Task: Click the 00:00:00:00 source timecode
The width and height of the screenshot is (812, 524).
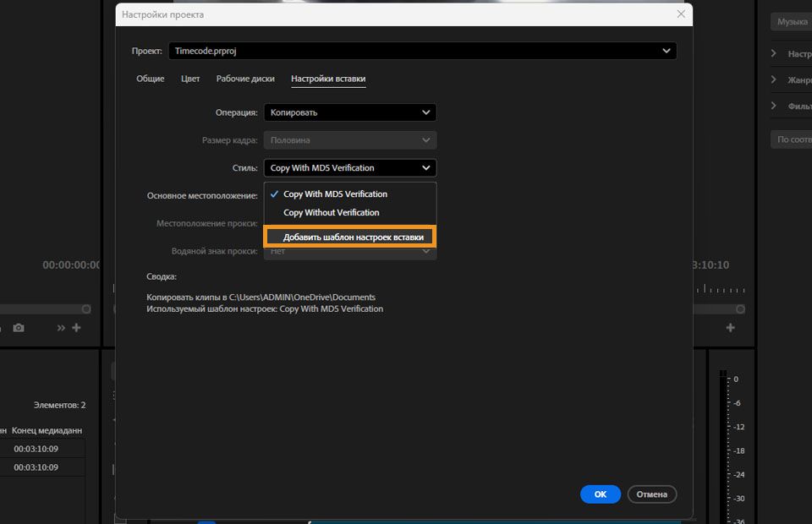Action: pyautogui.click(x=71, y=265)
